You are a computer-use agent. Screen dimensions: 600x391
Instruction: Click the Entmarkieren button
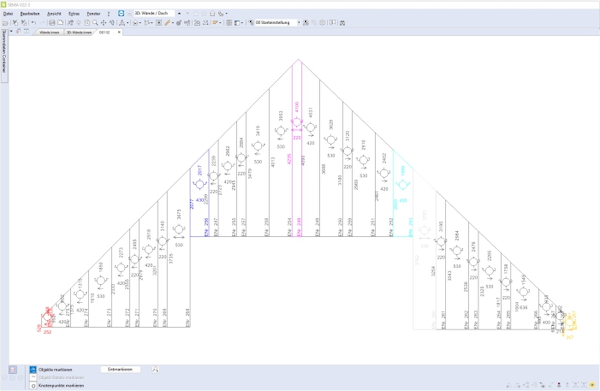click(x=120, y=370)
